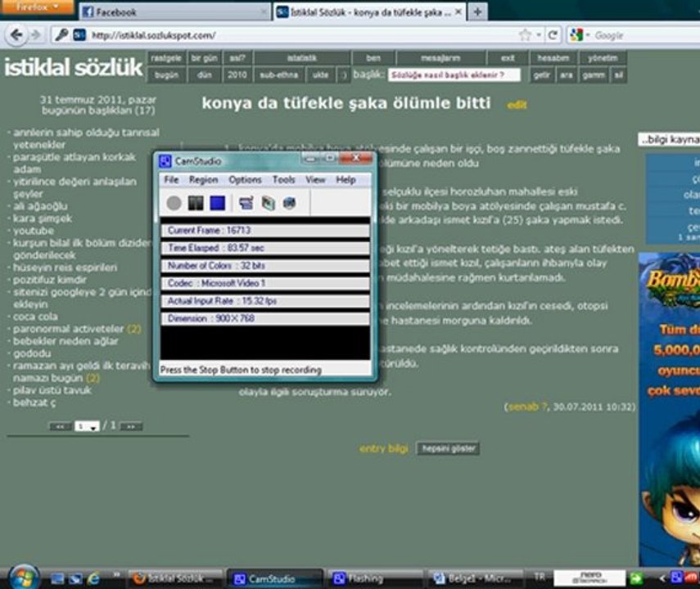Viewport: 700px width, 589px height.
Task: Click the hesabım button
Action: click(553, 58)
